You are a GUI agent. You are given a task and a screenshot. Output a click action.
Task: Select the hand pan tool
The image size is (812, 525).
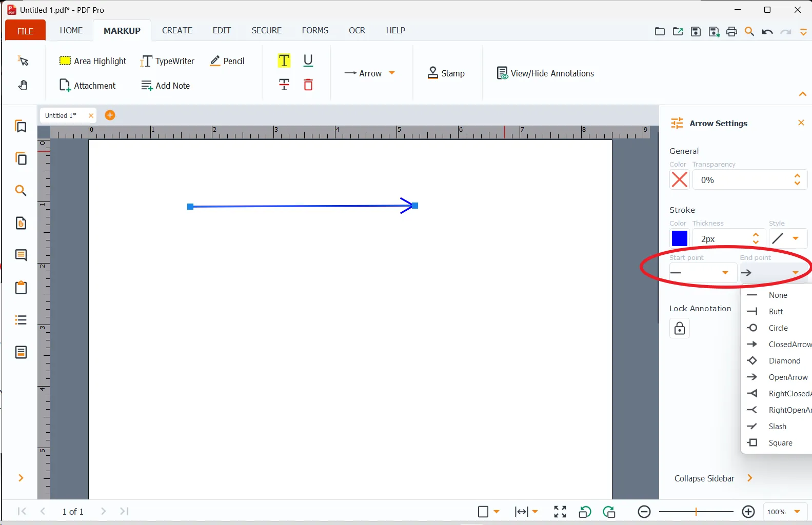[23, 85]
